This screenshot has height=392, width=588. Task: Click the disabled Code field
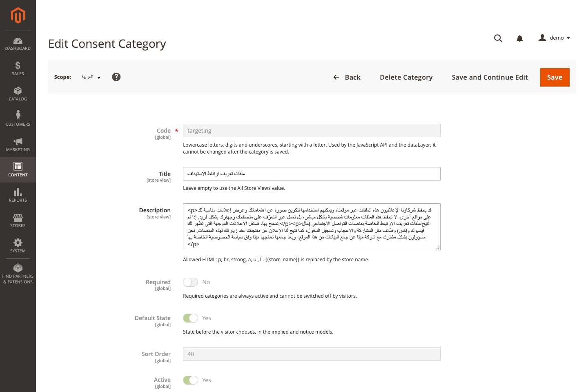click(312, 130)
